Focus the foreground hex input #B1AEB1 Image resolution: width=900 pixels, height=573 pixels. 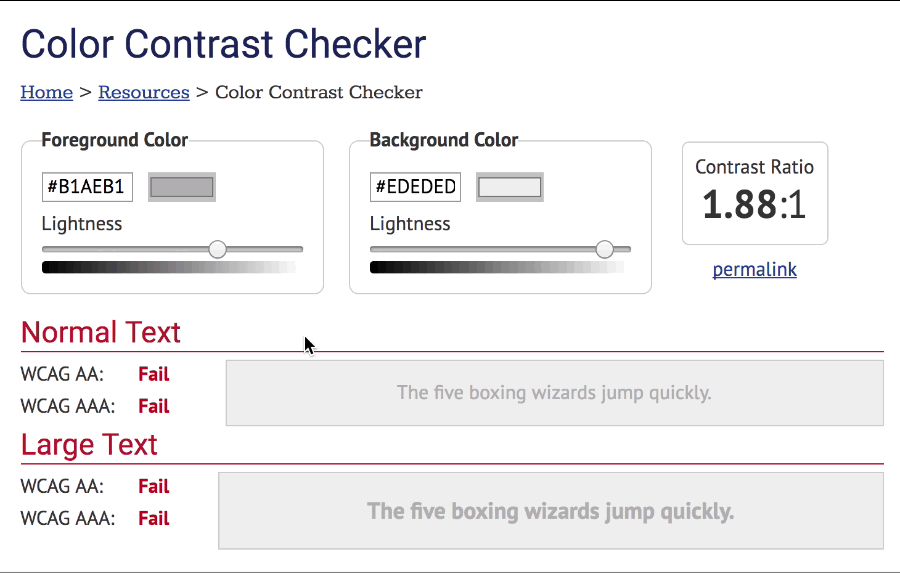point(87,187)
